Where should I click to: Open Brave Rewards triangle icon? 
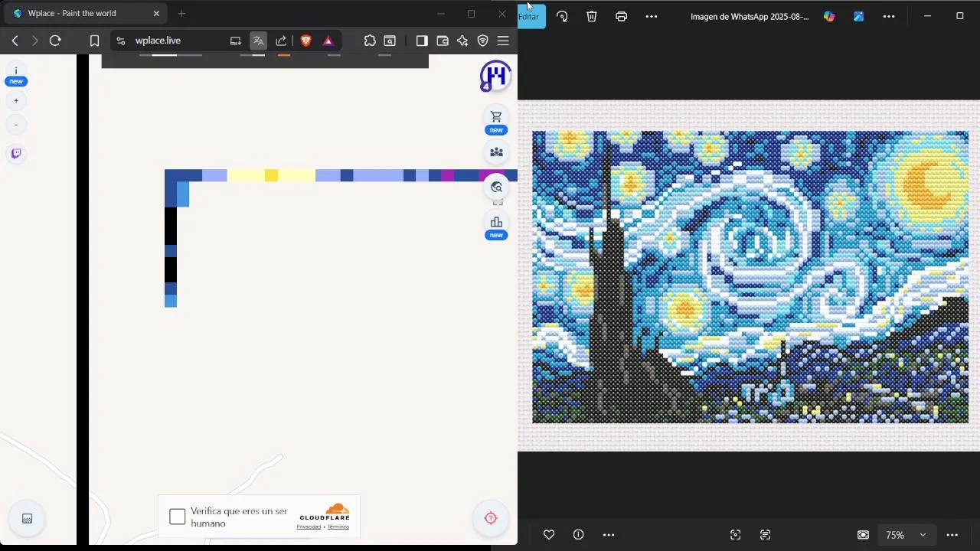328,41
